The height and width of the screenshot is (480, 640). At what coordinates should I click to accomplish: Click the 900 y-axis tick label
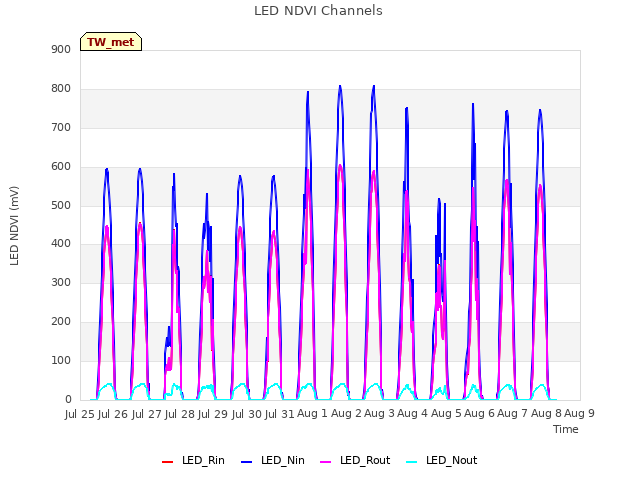61,50
